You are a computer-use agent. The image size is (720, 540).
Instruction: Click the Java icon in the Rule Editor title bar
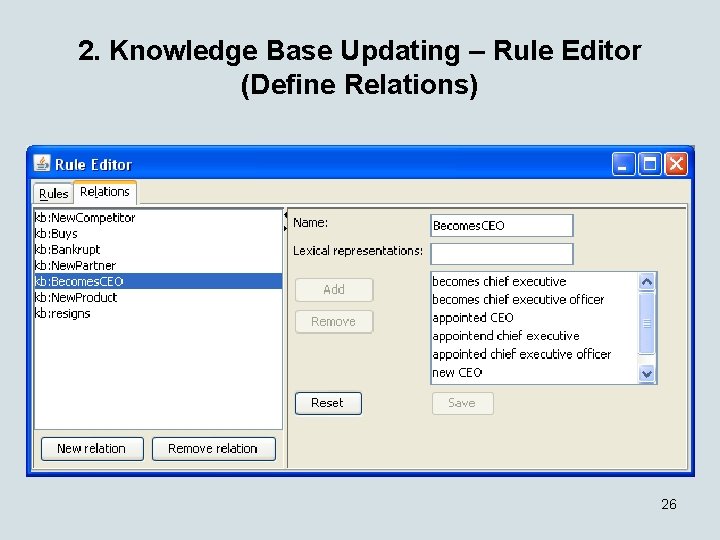pos(42,163)
